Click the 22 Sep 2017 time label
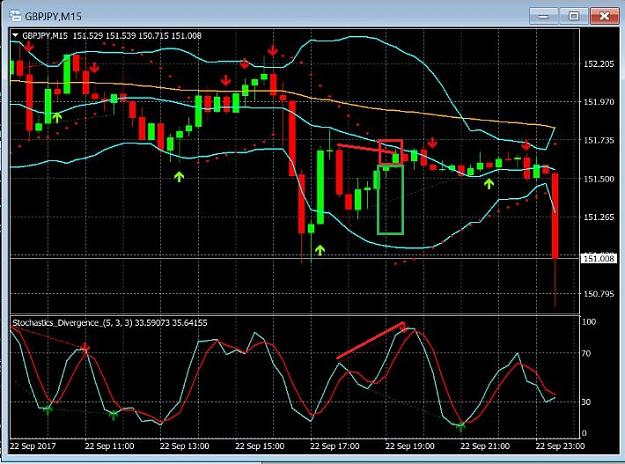Screen dimensions: 625x464 [33, 446]
